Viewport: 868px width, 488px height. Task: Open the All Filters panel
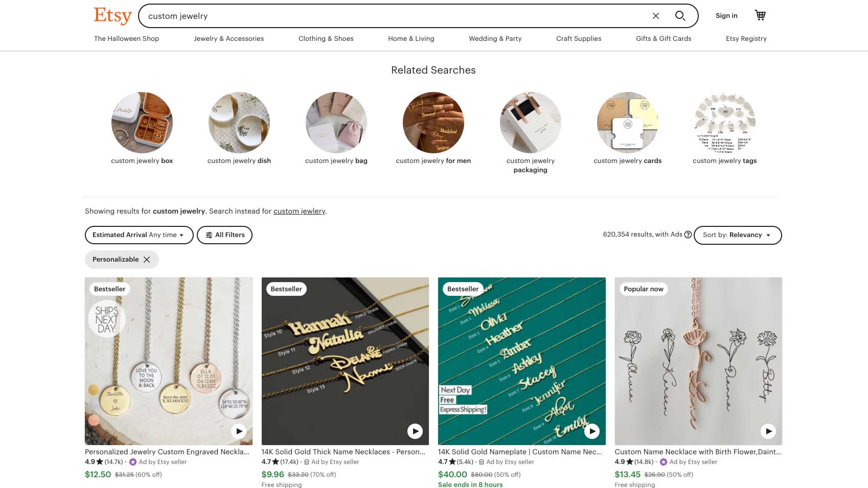(x=224, y=235)
